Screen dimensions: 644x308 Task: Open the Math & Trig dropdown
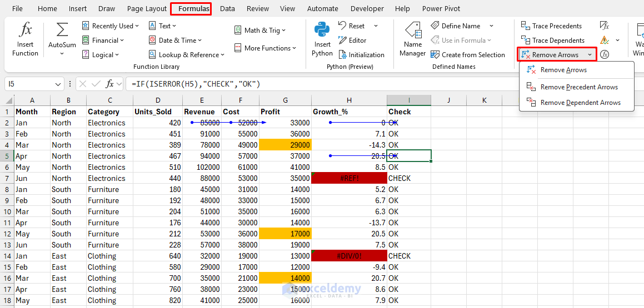pyautogui.click(x=259, y=30)
